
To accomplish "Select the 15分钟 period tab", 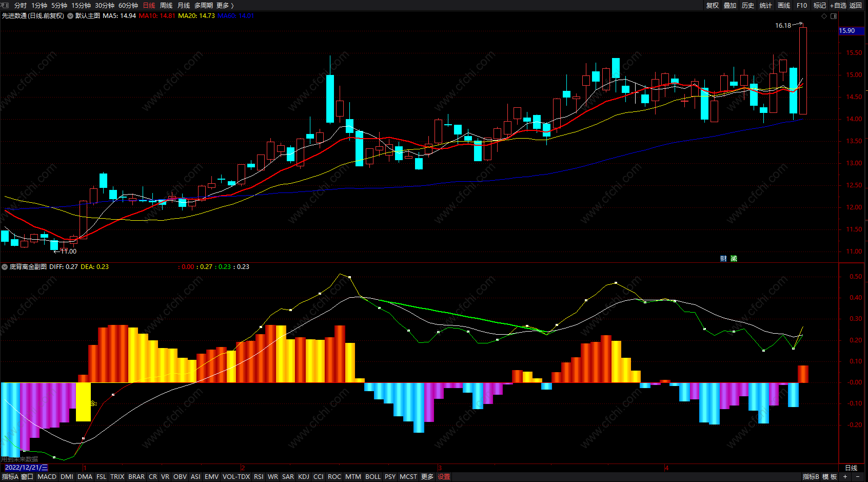I will 81,5.
